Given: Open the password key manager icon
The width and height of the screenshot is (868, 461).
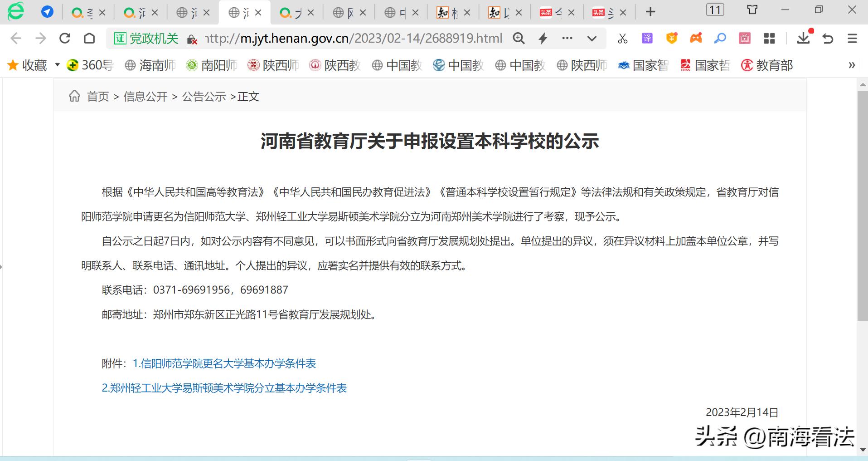Looking at the screenshot, I should pyautogui.click(x=720, y=38).
